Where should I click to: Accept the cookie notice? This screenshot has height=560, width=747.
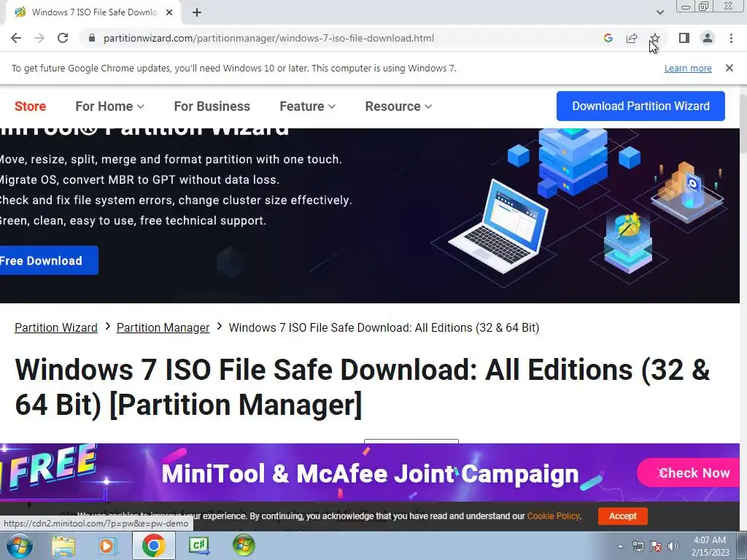click(x=623, y=516)
